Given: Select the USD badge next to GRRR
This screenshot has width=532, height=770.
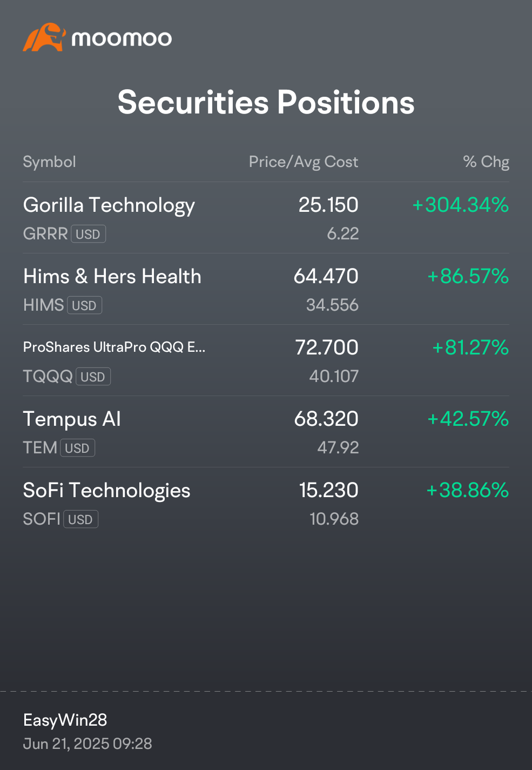Looking at the screenshot, I should point(88,234).
